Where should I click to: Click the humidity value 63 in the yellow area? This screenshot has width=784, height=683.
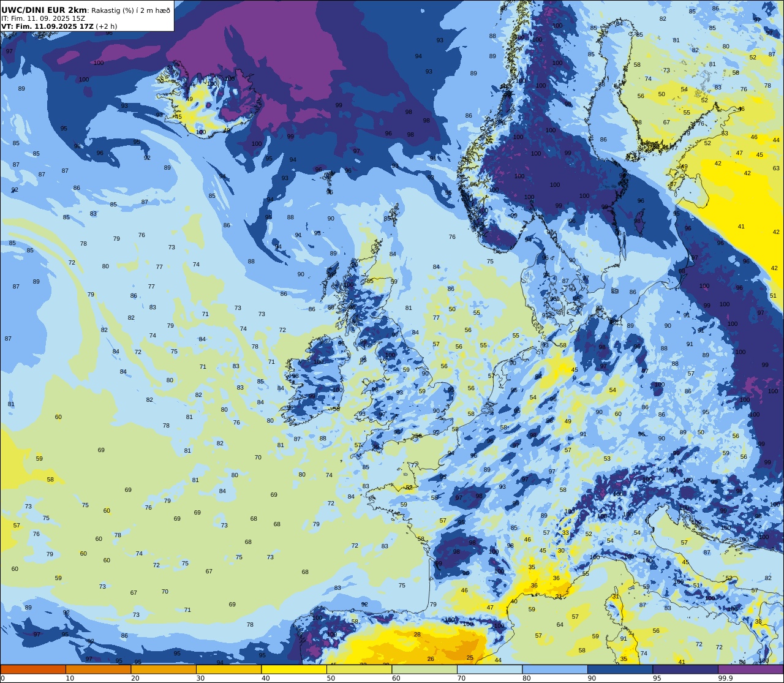777,168
